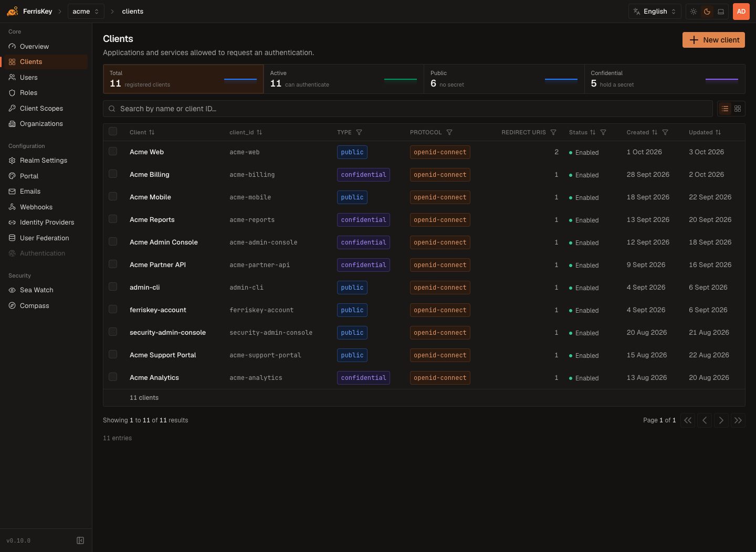Collapse the sidebar panel

pos(80,540)
